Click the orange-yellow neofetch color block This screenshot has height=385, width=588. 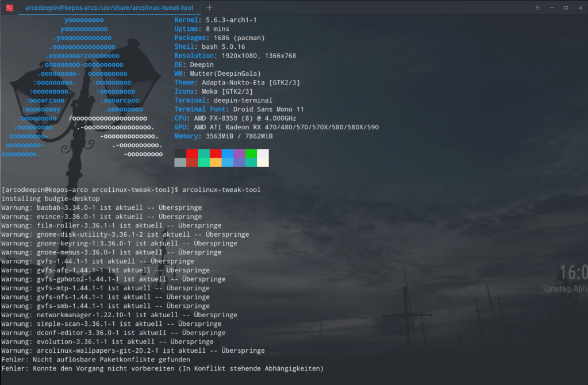pos(216,162)
